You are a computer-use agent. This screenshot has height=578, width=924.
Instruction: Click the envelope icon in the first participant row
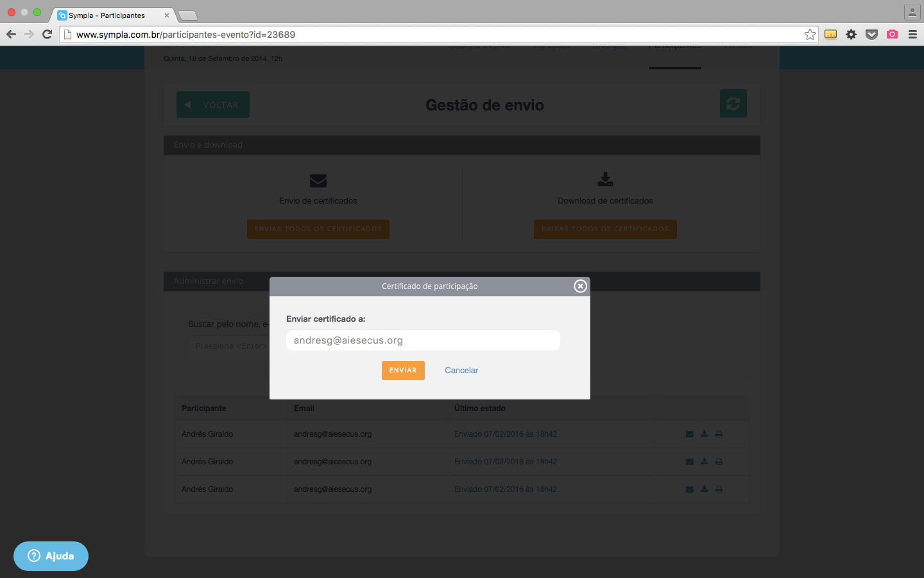pyautogui.click(x=690, y=434)
